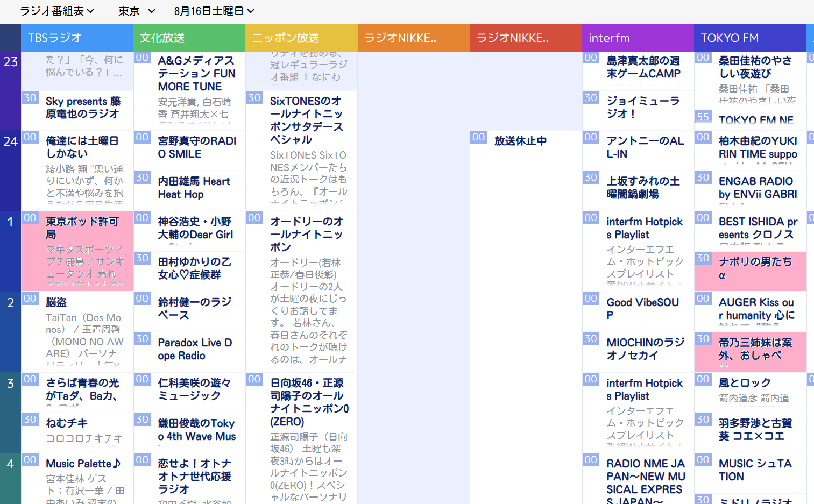Open ENGAB RADIO by ENVii GABRI
The image size is (814, 504).
point(750,191)
